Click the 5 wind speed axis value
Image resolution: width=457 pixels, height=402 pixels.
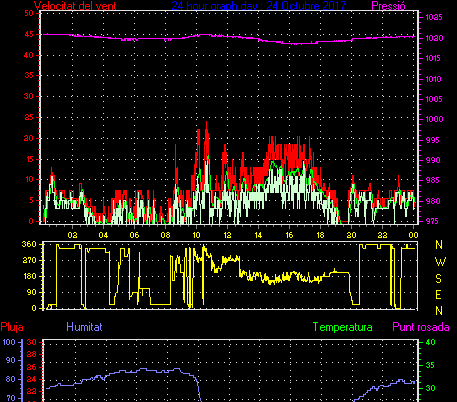(x=32, y=200)
